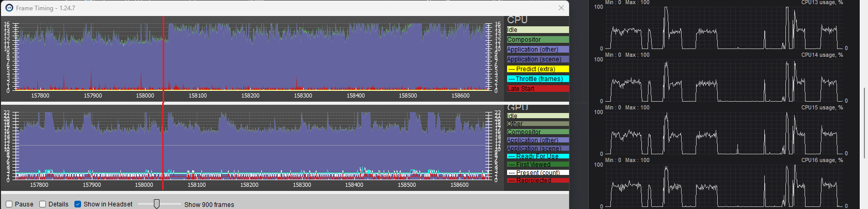Select Compositor swatch in CPU legend
The image size is (868, 209).
click(538, 40)
